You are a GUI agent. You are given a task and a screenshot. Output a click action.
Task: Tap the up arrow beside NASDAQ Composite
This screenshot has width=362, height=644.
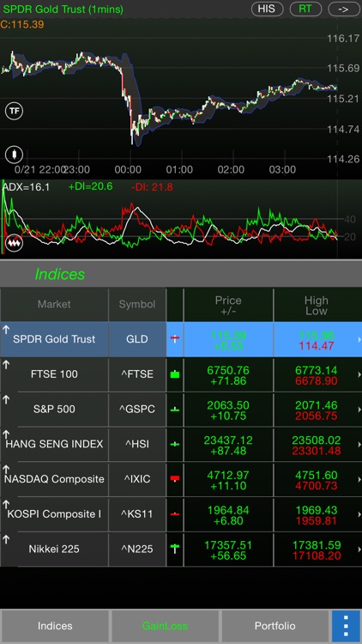[6, 470]
